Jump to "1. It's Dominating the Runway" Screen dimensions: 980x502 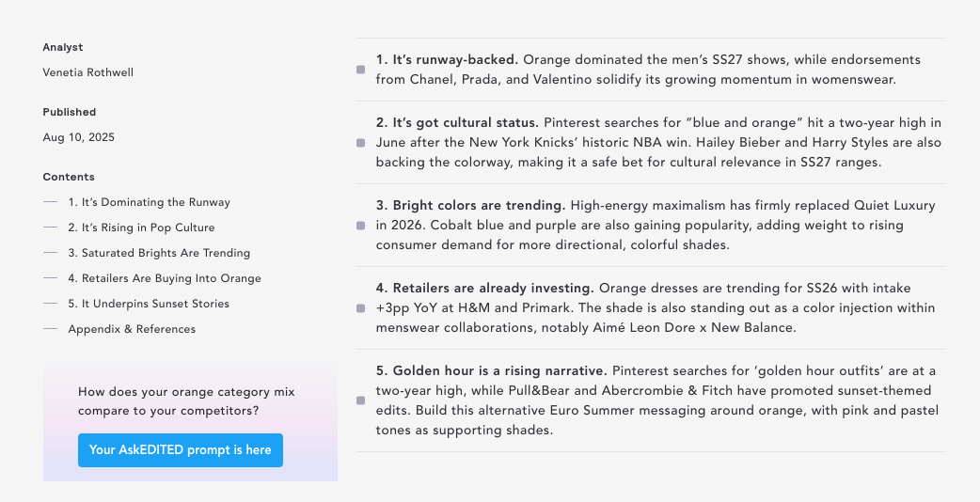[150, 202]
